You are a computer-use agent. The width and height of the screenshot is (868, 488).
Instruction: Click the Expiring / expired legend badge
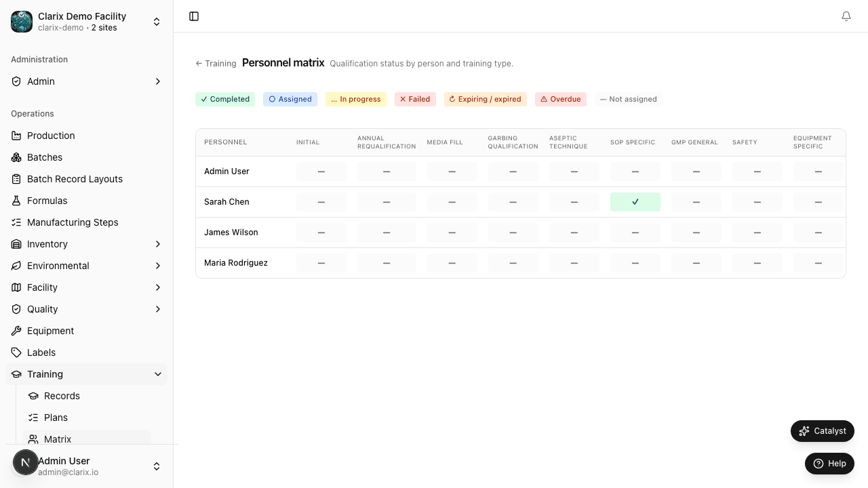[x=486, y=99]
